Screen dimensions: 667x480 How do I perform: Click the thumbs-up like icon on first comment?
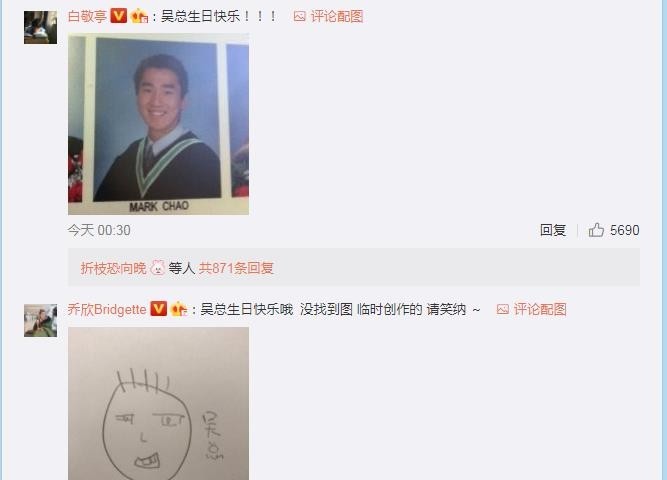click(596, 230)
